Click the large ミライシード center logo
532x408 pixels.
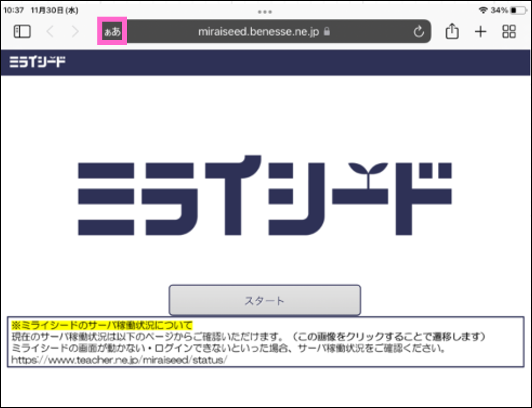[x=264, y=195]
